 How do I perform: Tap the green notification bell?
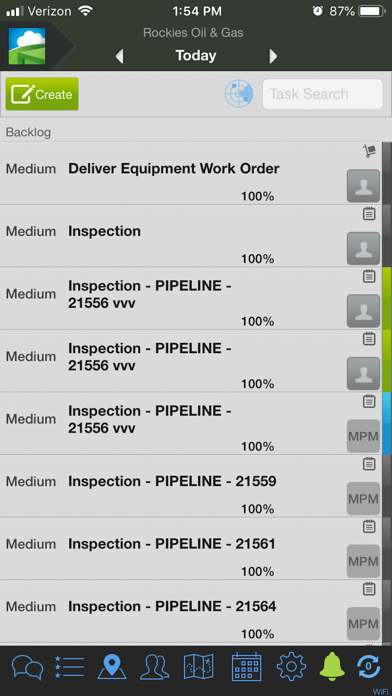coord(332,667)
